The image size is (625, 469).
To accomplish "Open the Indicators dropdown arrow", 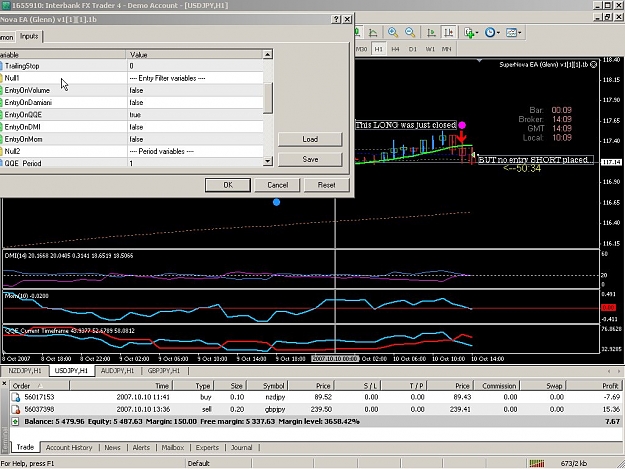I will tap(477, 33).
